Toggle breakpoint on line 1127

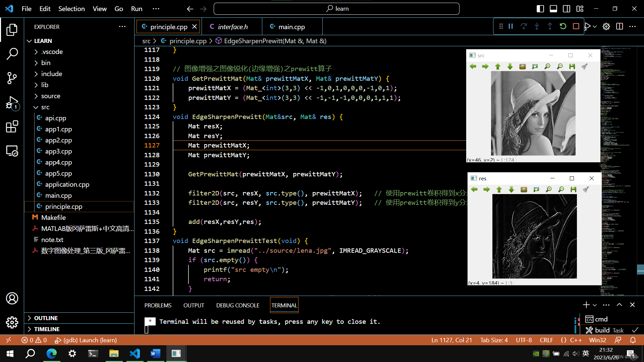pos(140,145)
